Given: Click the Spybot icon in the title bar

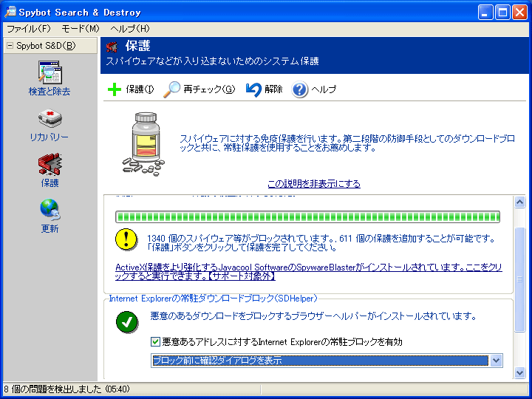Looking at the screenshot, I should [x=10, y=13].
